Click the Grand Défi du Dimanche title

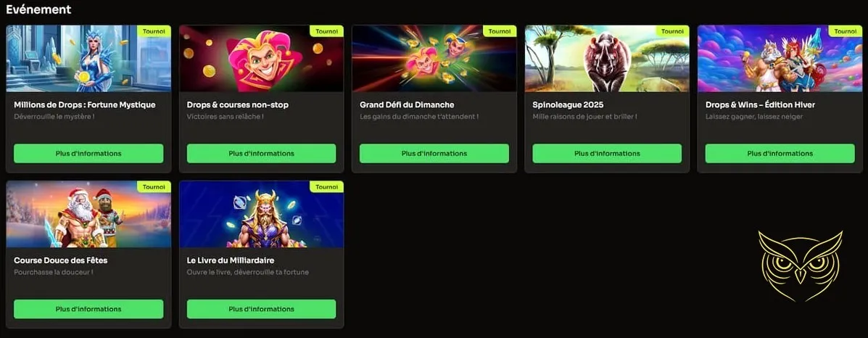[x=407, y=104]
